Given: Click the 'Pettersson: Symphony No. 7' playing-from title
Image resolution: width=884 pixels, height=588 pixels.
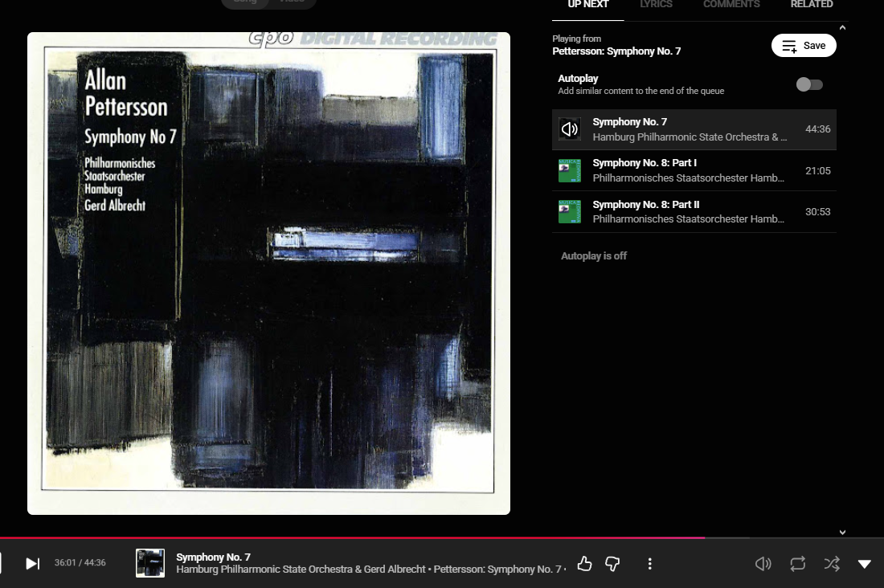Looking at the screenshot, I should pos(616,51).
